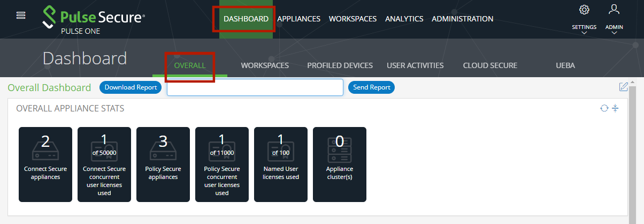Viewport: 644px width, 224px height.
Task: Click the Pulse Secure logo
Action: [94, 19]
